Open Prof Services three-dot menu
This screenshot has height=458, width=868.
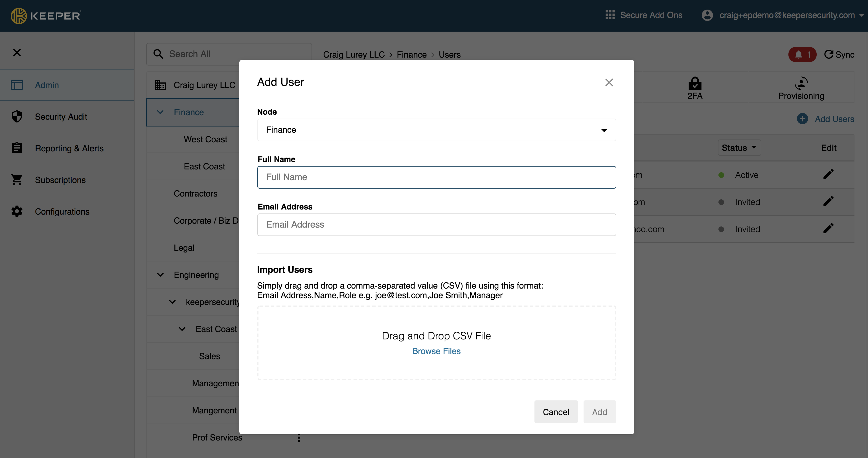pos(299,438)
